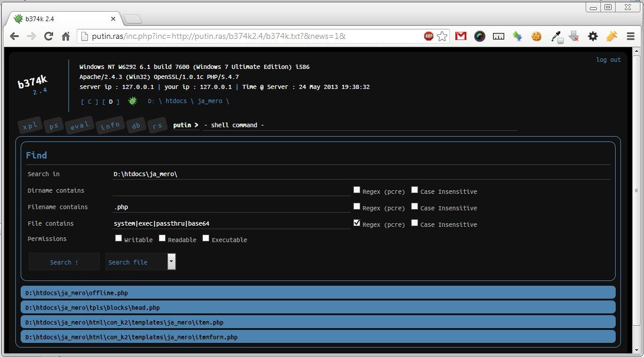
Task: Click the grey download arrow extension icon
Action: click(x=574, y=36)
